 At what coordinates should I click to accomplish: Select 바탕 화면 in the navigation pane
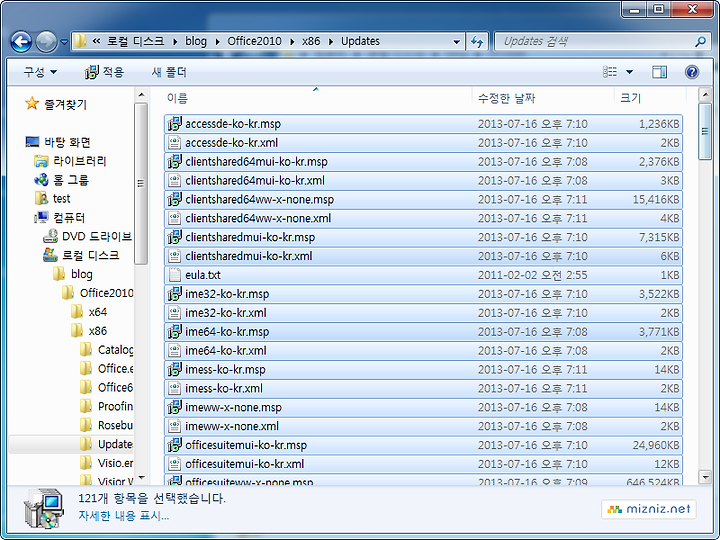[x=67, y=142]
